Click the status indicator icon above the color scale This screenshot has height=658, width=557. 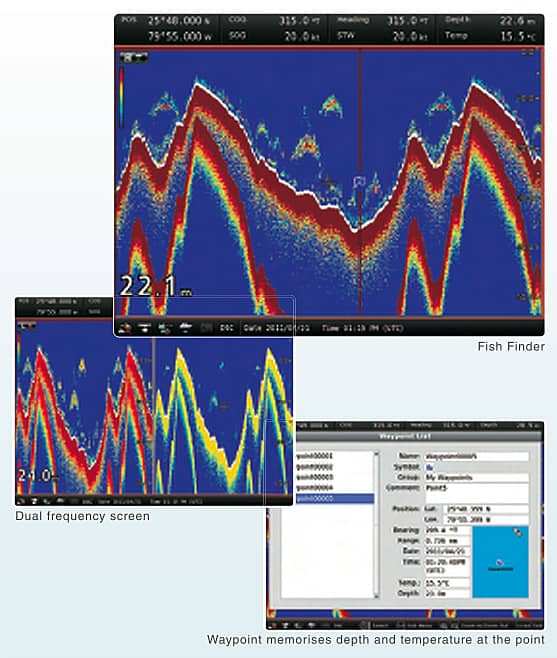coord(133,57)
